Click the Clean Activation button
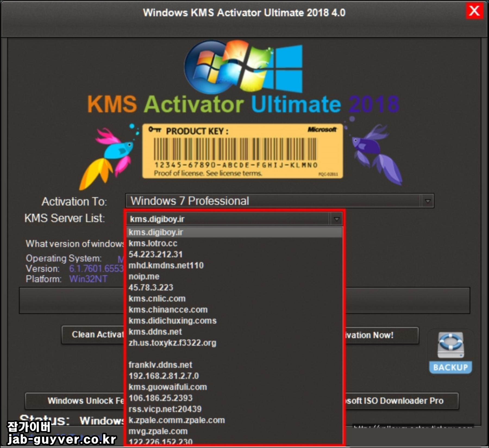 [93, 335]
